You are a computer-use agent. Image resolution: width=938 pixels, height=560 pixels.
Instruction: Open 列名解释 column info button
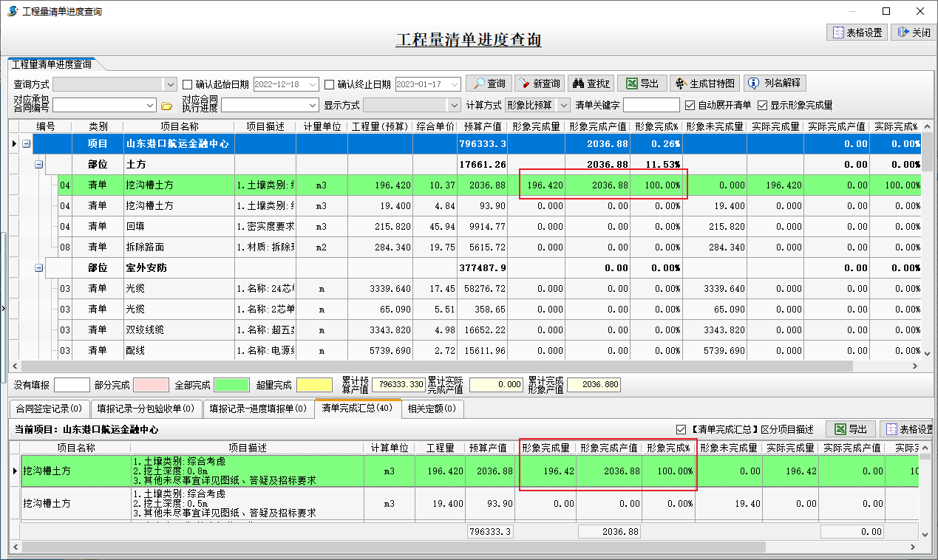click(774, 83)
